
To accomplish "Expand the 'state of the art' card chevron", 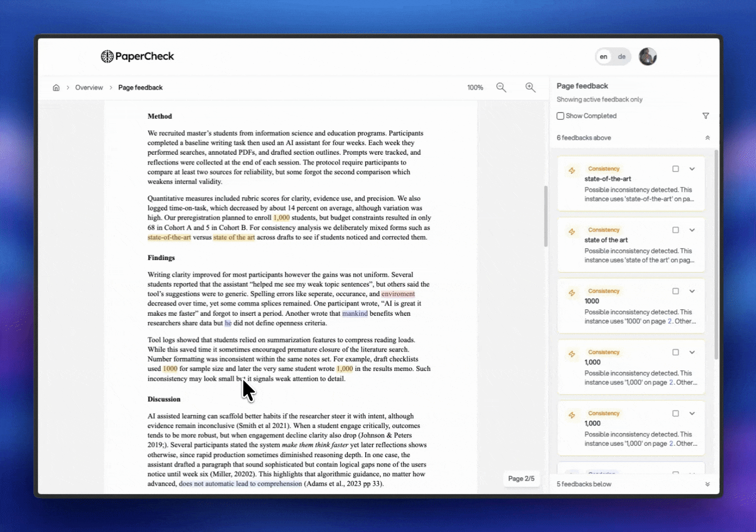I will (692, 230).
